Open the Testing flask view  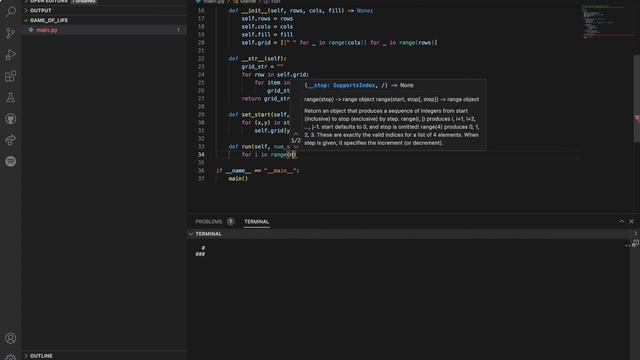11,98
